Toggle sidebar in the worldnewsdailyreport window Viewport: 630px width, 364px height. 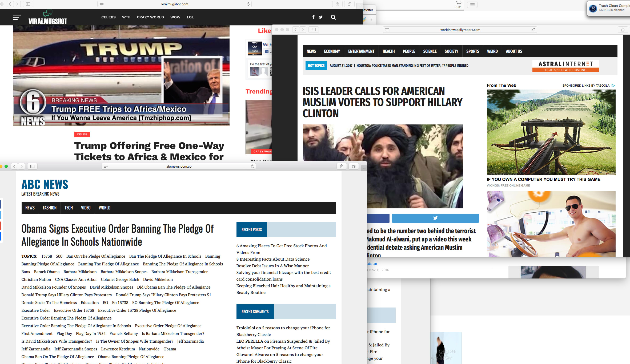point(314,30)
